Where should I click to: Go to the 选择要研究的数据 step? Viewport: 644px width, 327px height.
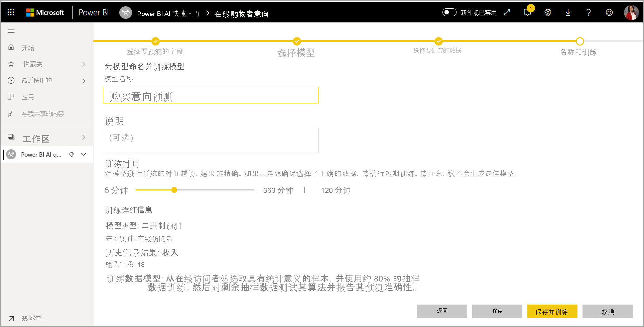tap(437, 51)
